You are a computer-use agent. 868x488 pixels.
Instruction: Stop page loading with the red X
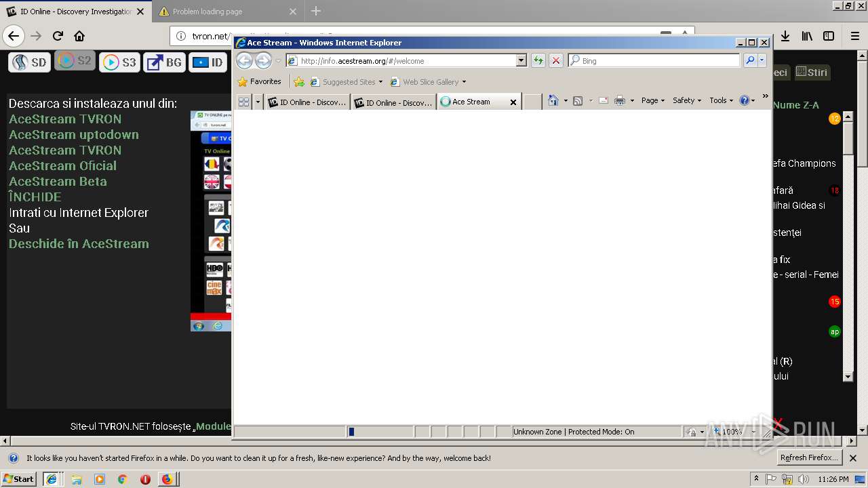pos(556,60)
